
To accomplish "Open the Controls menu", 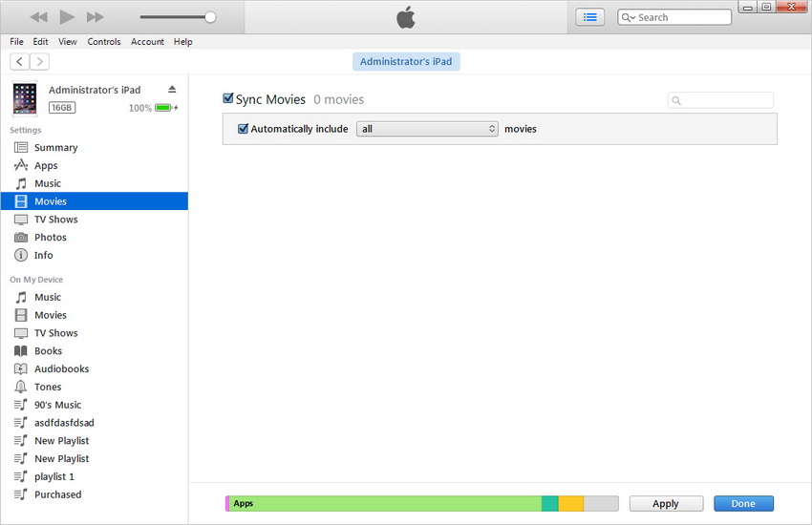I will pyautogui.click(x=104, y=42).
